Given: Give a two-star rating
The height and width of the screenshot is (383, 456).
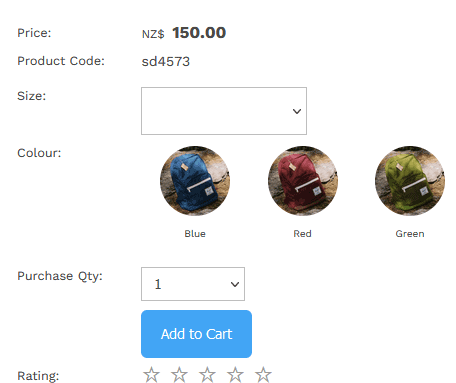Looking at the screenshot, I should [x=179, y=374].
